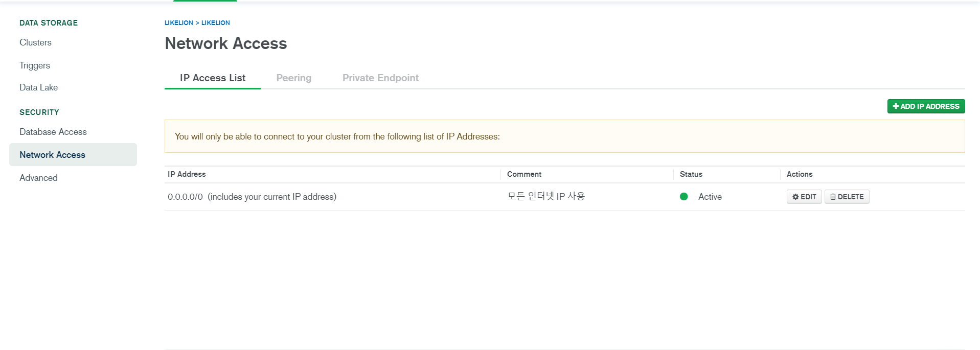Click the Comment column header
The height and width of the screenshot is (350, 980).
pyautogui.click(x=524, y=174)
